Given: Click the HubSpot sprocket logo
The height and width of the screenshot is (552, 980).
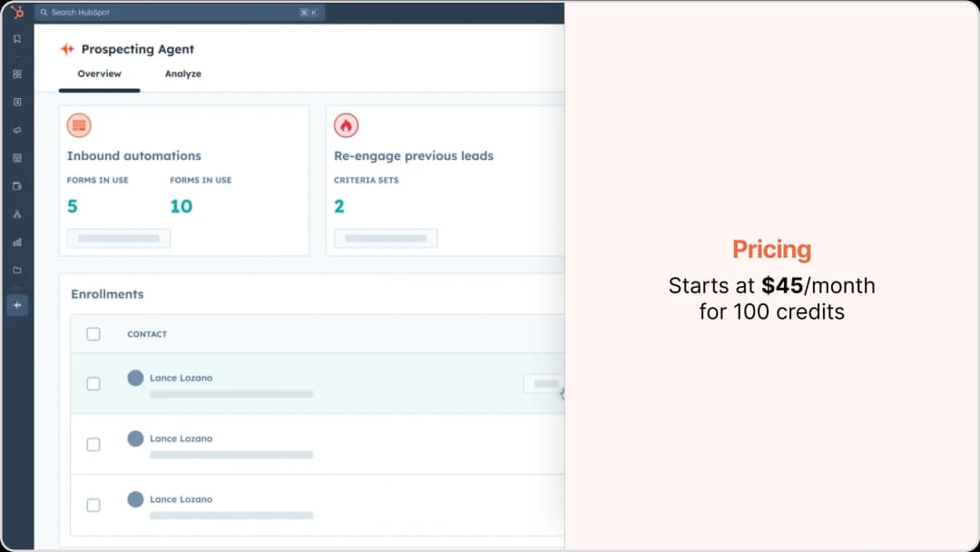Looking at the screenshot, I should [x=17, y=12].
